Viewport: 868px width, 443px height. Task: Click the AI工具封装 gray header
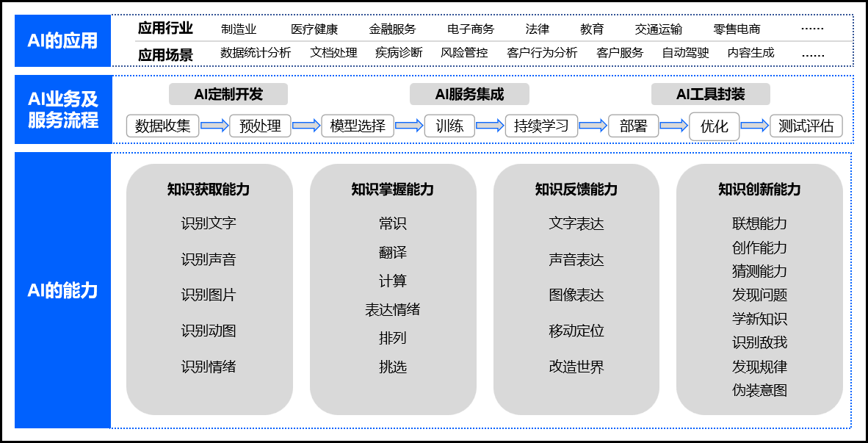click(x=710, y=94)
